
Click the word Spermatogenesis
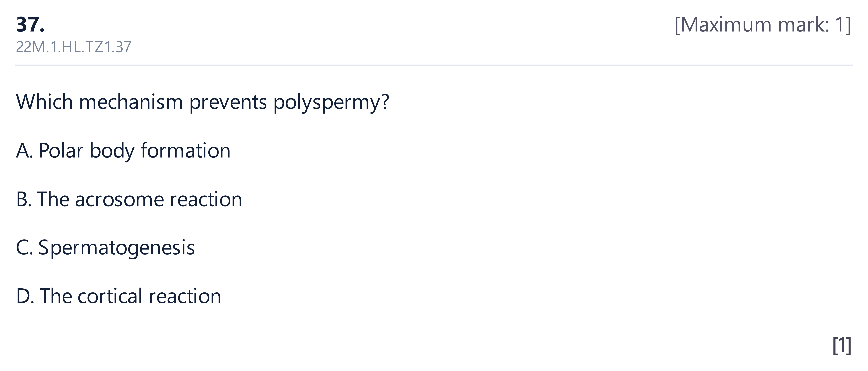117,248
